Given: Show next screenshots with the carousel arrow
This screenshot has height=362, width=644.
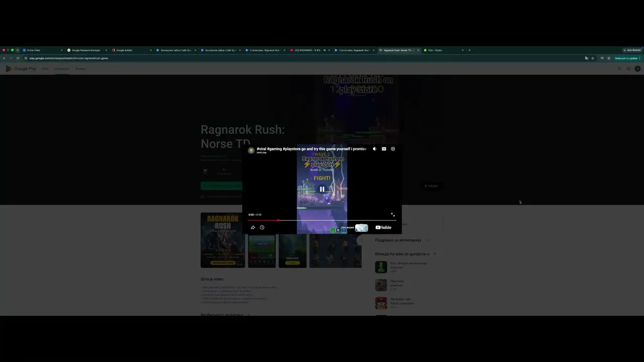Looking at the screenshot, I should click(x=360, y=240).
